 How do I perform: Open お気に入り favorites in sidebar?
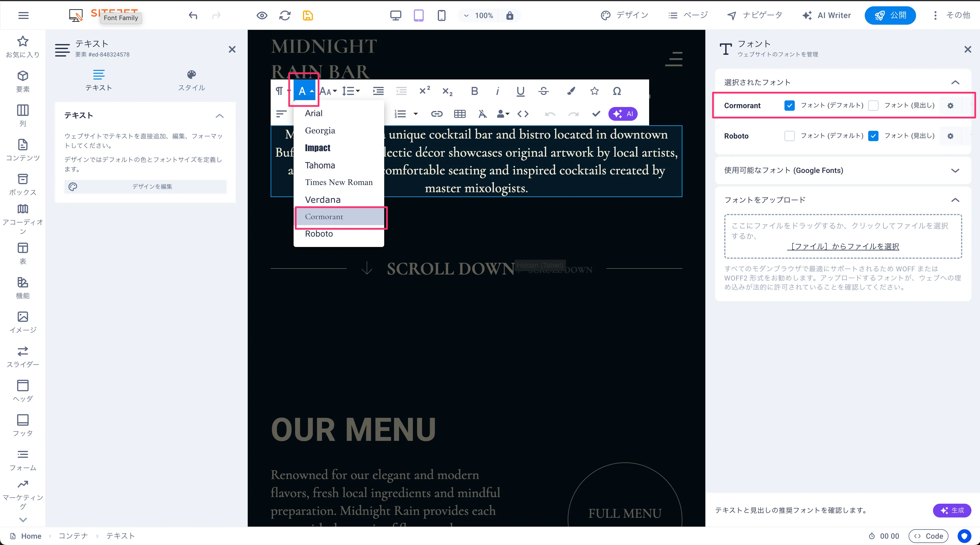coord(23,47)
